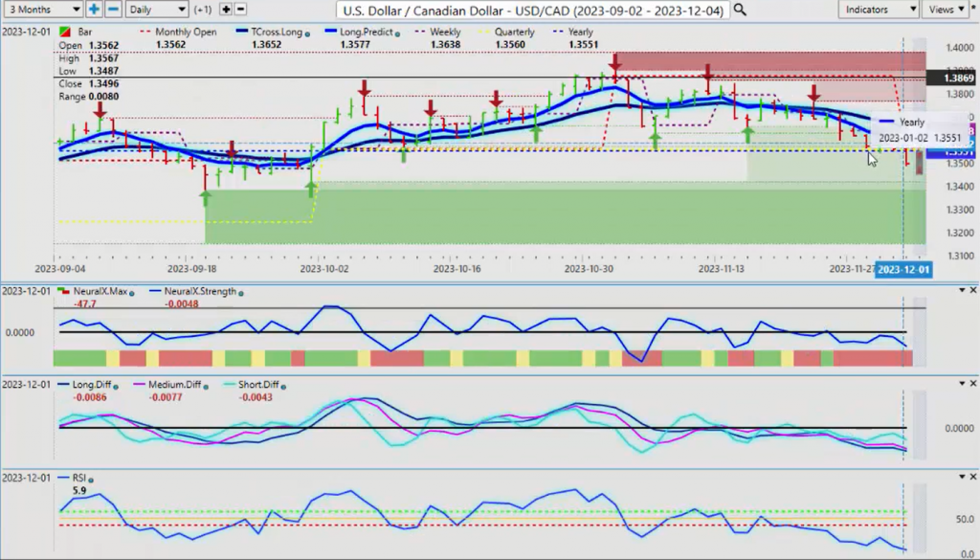Click the Medium.Diff magenta line swatch

140,385
